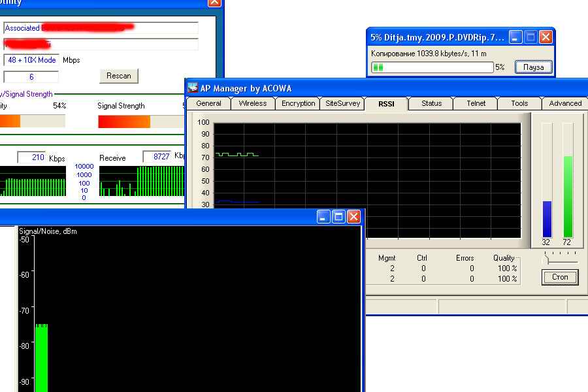The height and width of the screenshot is (392, 588).
Task: Click the Rescan button in the utility window
Action: click(x=119, y=76)
